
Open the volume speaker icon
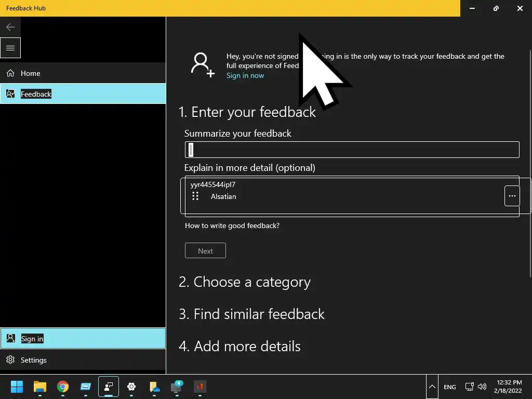(482, 387)
